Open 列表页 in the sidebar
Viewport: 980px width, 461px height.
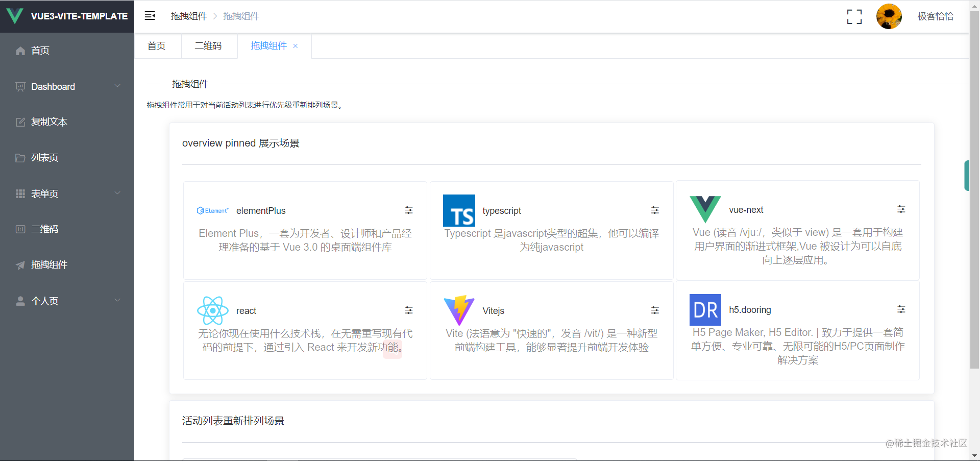pos(67,158)
